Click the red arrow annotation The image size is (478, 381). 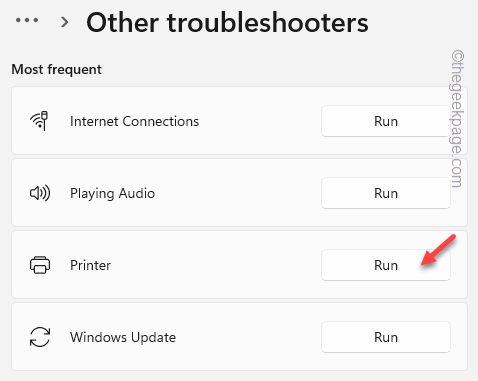(438, 250)
